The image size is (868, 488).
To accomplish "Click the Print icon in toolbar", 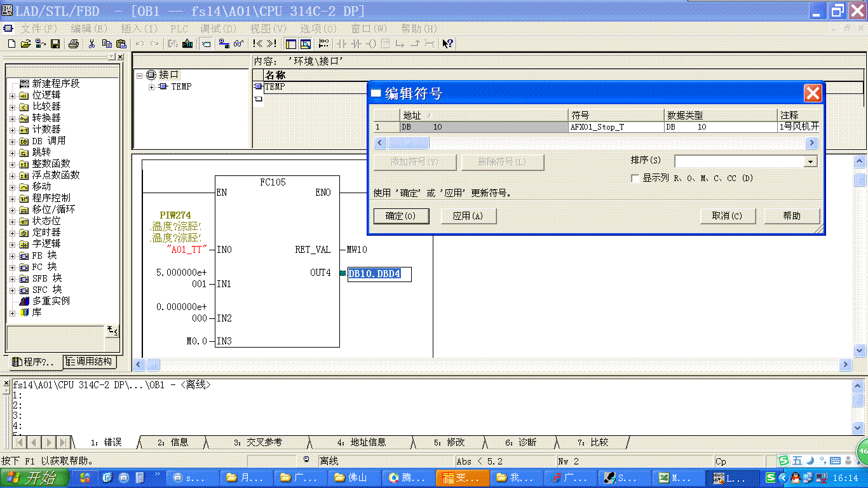I will [74, 44].
